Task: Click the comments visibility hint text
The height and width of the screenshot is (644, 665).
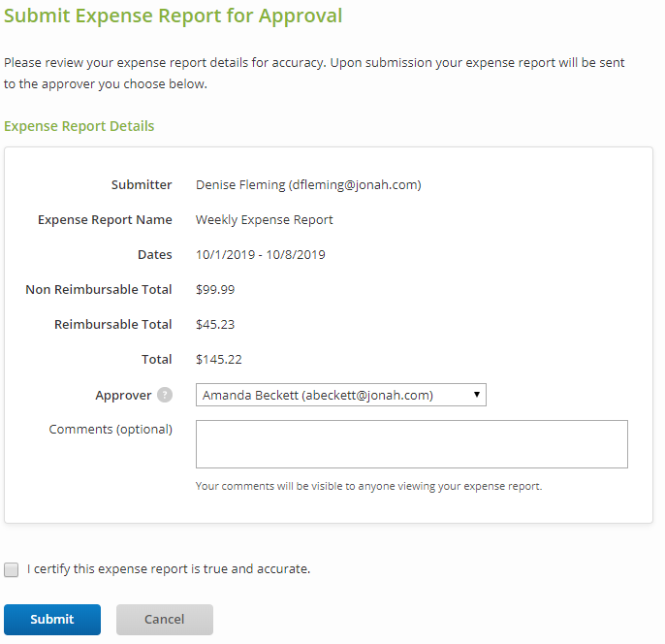Action: pyautogui.click(x=368, y=486)
